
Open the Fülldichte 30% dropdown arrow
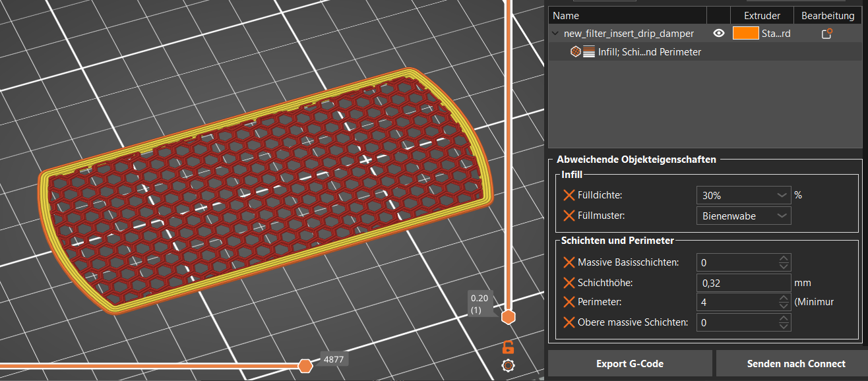[782, 196]
